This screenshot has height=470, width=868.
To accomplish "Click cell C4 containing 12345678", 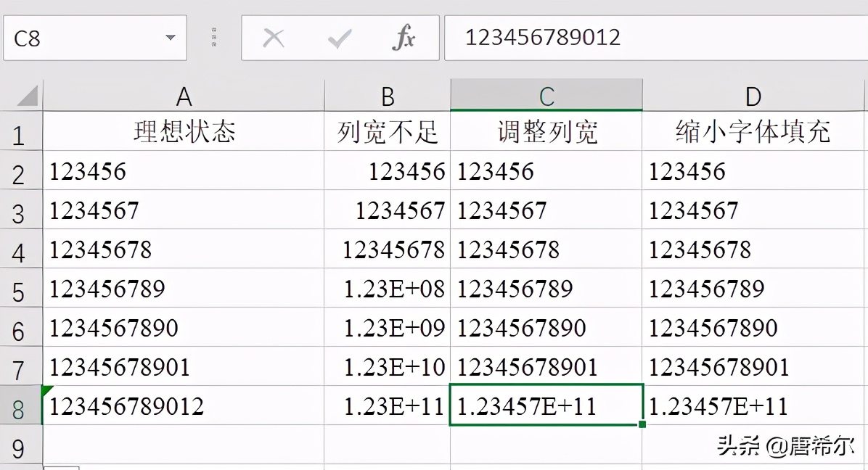I will [546, 250].
